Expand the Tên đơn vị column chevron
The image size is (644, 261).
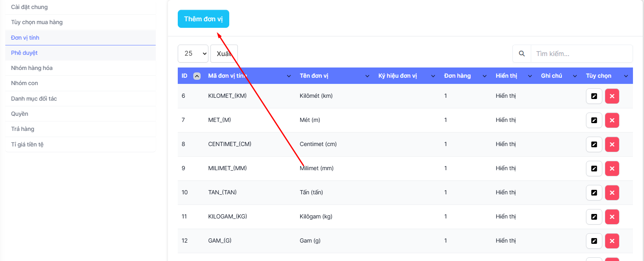(x=367, y=76)
